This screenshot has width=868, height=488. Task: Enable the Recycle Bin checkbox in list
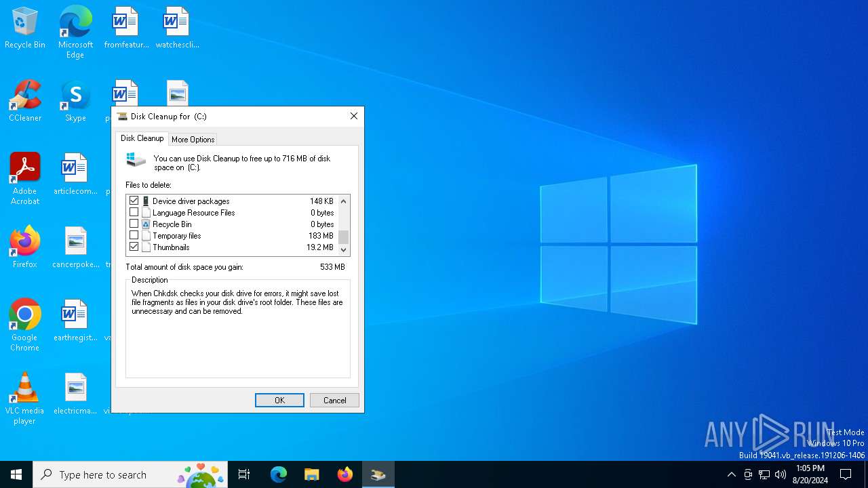134,224
